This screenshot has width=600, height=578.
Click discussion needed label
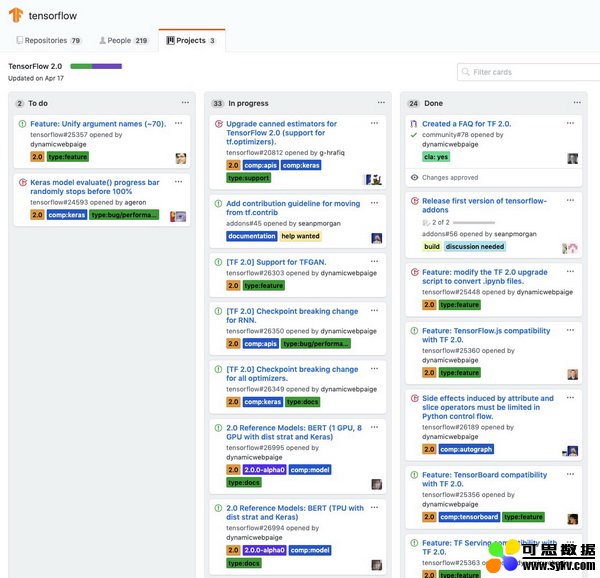[475, 247]
